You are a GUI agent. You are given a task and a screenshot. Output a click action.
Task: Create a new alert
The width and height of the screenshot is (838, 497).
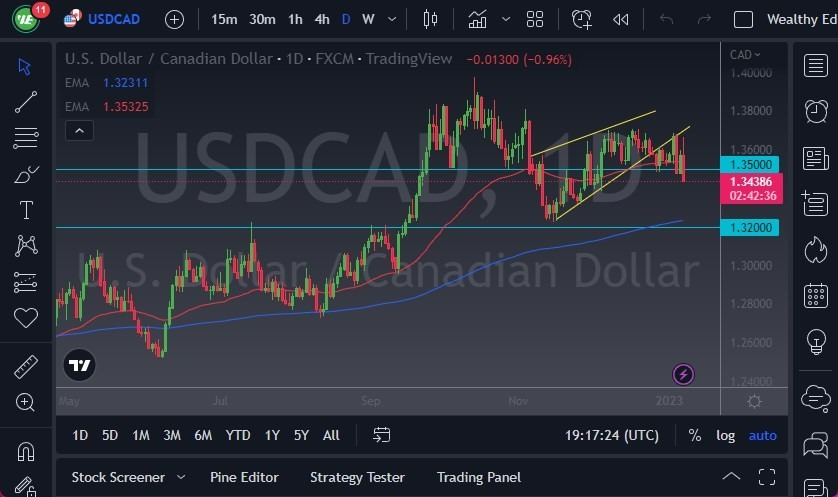[x=581, y=20]
